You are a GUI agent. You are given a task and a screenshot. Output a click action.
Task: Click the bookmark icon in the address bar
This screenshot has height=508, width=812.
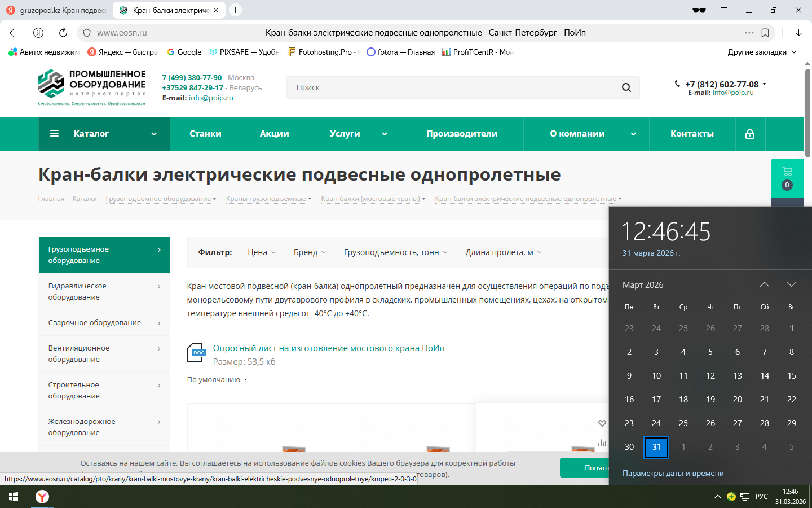[x=765, y=33]
